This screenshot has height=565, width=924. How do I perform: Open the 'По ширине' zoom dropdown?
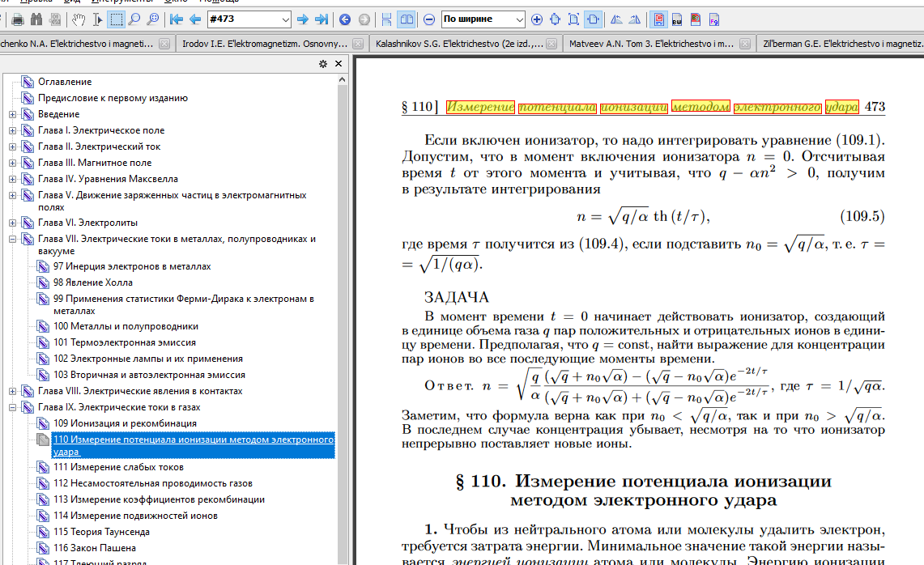520,19
